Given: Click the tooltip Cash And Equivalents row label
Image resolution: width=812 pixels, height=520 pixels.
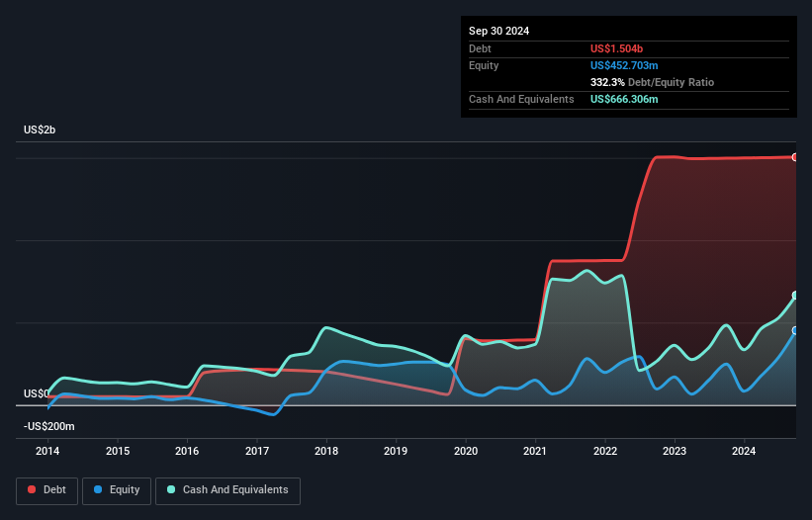Looking at the screenshot, I should tap(521, 99).
